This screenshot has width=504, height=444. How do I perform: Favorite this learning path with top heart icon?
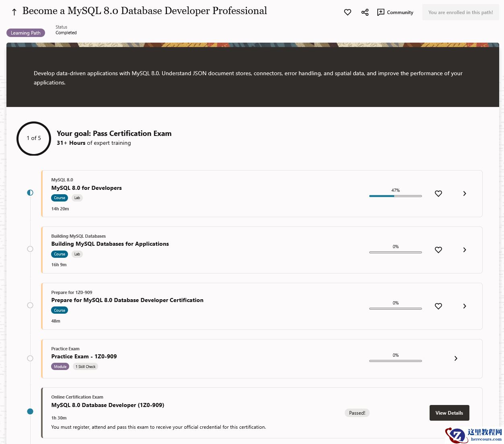[x=348, y=12]
